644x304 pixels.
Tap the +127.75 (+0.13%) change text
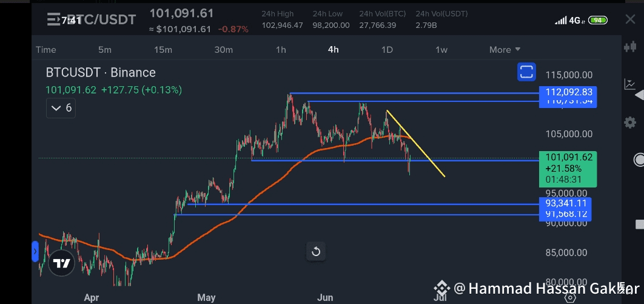142,90
